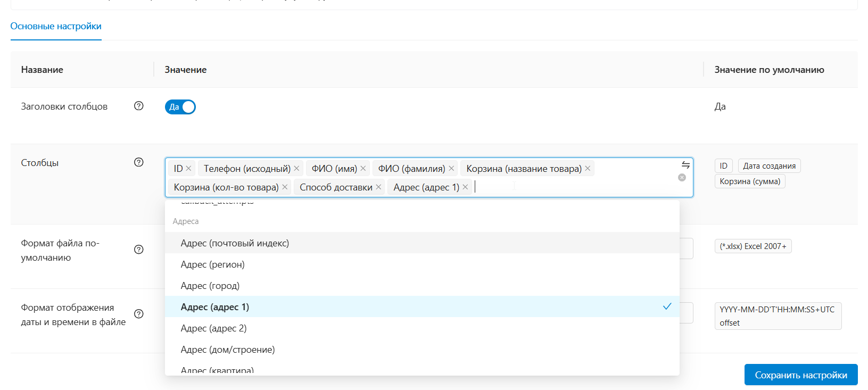Choose Адрес (регион) option
The height and width of the screenshot is (390, 868).
(212, 264)
